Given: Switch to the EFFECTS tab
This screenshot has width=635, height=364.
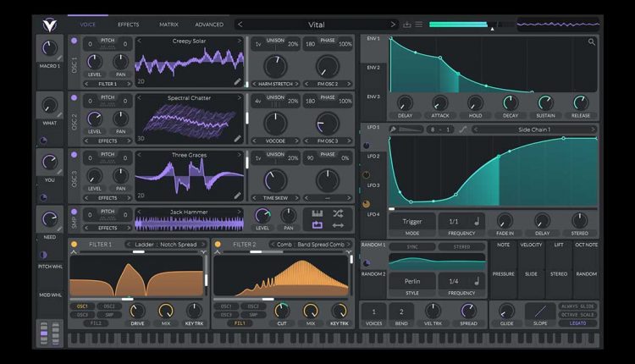Looking at the screenshot, I should pyautogui.click(x=129, y=25).
